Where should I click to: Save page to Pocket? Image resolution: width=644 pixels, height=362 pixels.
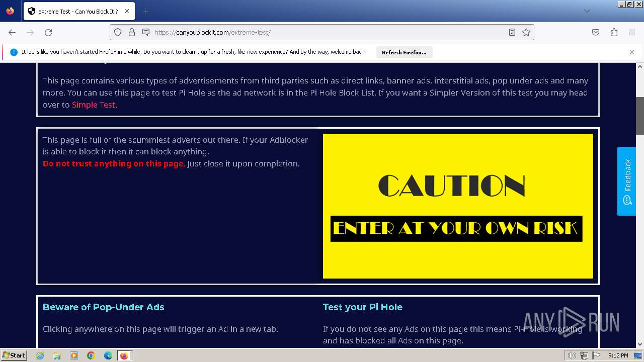(x=596, y=32)
